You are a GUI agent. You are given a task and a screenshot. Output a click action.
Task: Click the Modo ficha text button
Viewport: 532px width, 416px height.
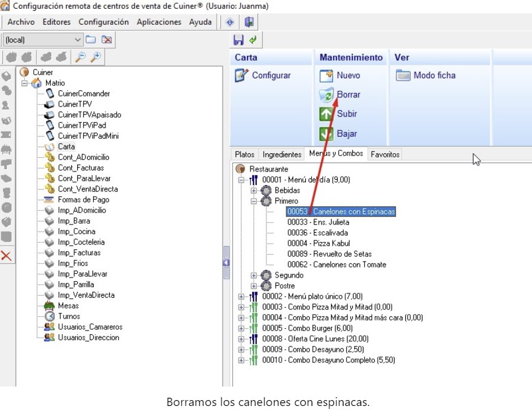[x=434, y=75]
